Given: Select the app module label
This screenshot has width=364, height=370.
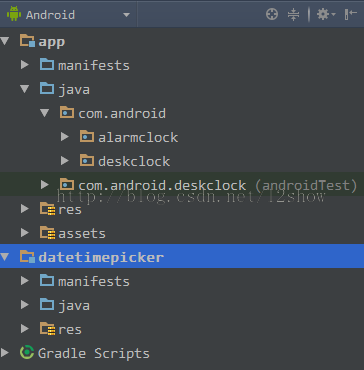Looking at the screenshot, I should [52, 42].
